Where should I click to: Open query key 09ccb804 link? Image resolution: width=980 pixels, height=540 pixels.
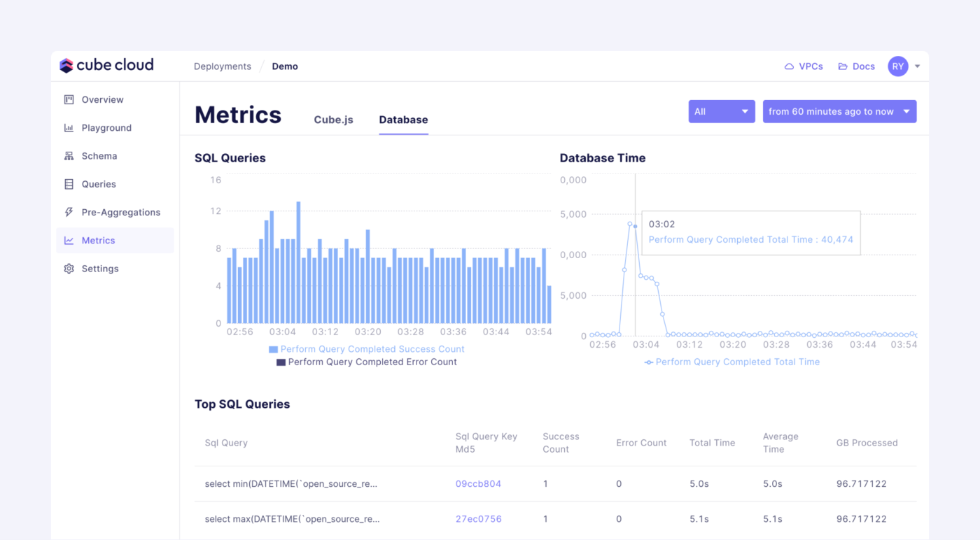pyautogui.click(x=478, y=484)
